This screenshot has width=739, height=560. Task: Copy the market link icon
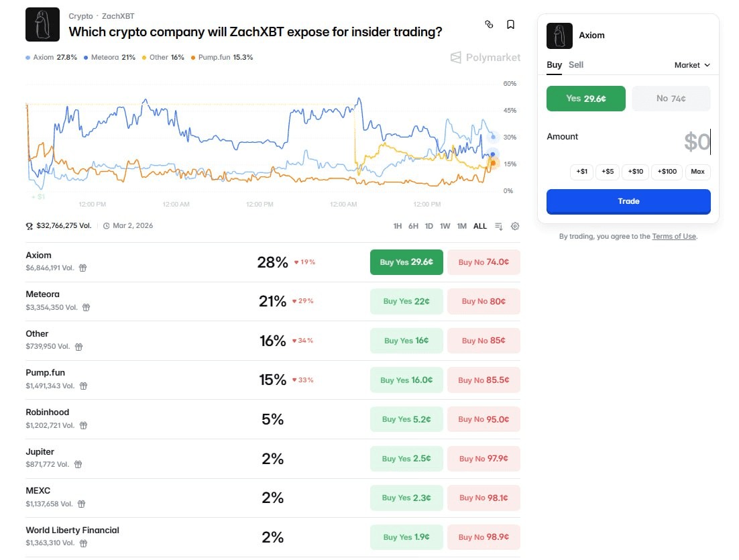(489, 25)
